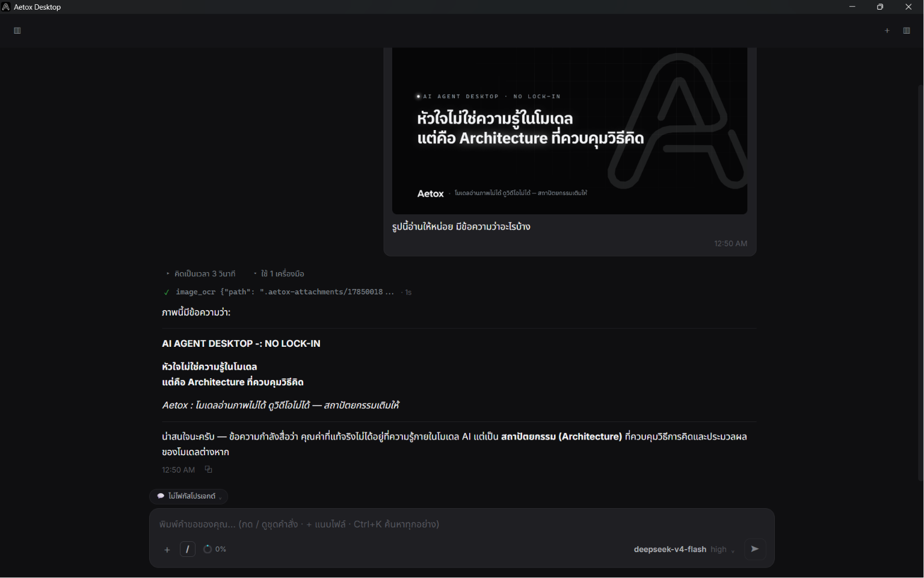This screenshot has width=924, height=578.
Task: Start a new chat with plus icon
Action: (x=887, y=31)
